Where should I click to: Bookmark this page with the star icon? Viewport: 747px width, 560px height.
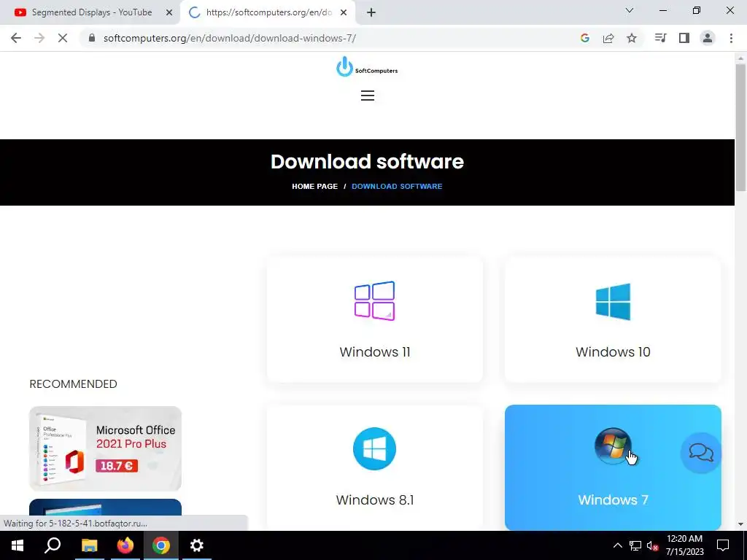point(632,38)
